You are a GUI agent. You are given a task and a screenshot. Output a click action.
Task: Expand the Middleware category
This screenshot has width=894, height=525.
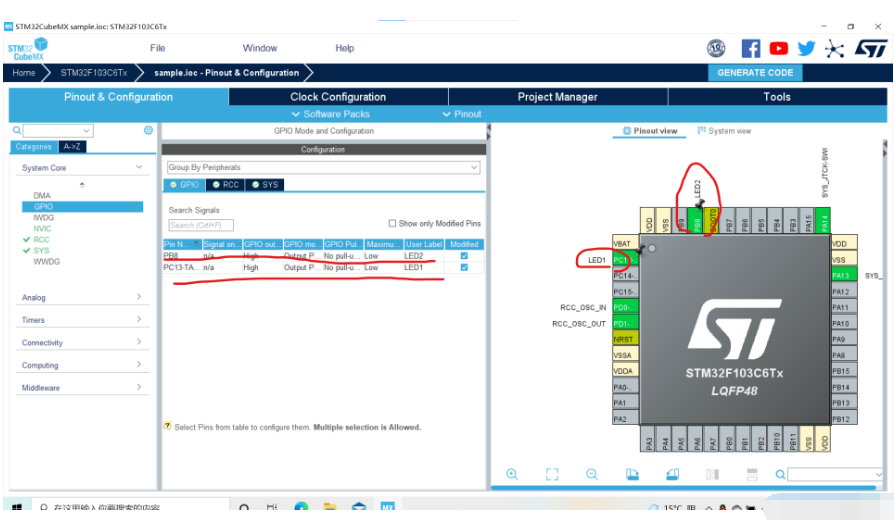[82, 388]
